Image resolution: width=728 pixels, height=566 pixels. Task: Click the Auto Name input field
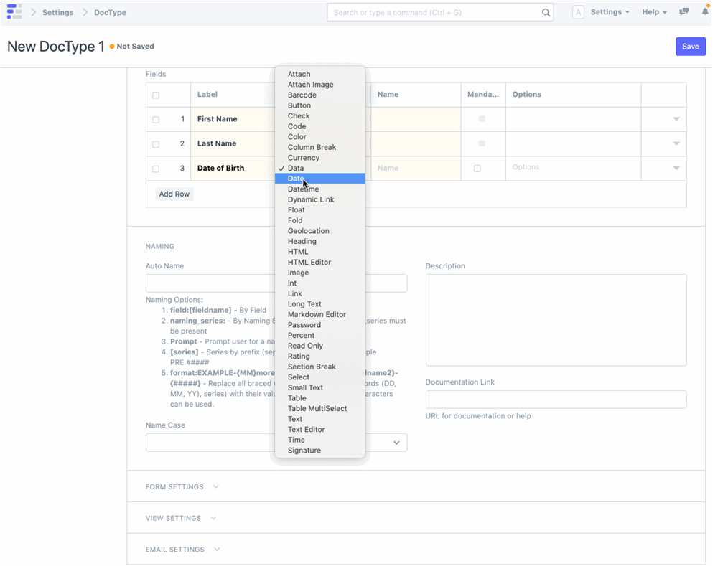[x=276, y=283]
